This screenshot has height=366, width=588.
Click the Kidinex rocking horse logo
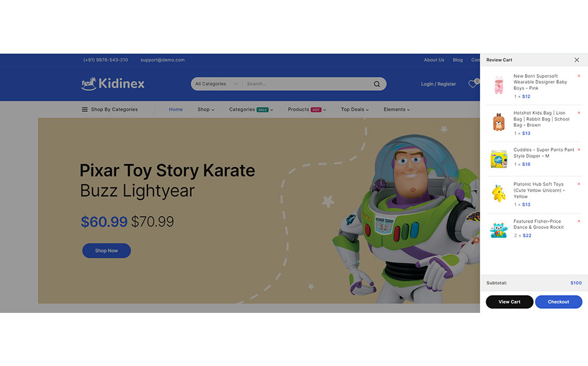pyautogui.click(x=113, y=84)
